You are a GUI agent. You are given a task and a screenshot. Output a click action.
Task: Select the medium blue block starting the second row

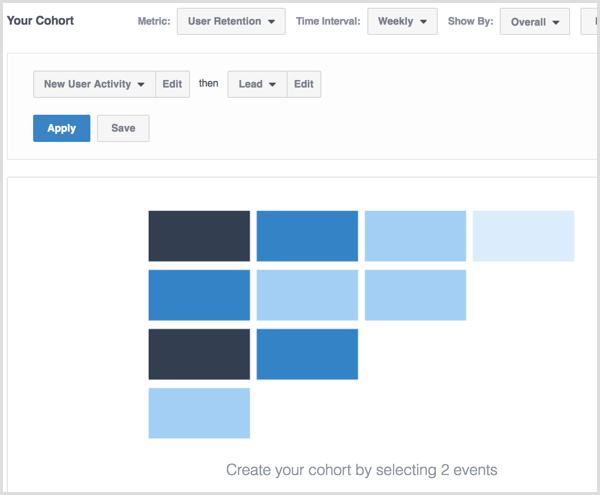(199, 295)
